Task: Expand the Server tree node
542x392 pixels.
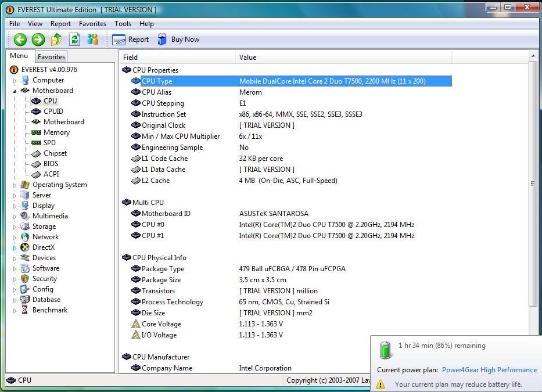Action: click(x=15, y=196)
